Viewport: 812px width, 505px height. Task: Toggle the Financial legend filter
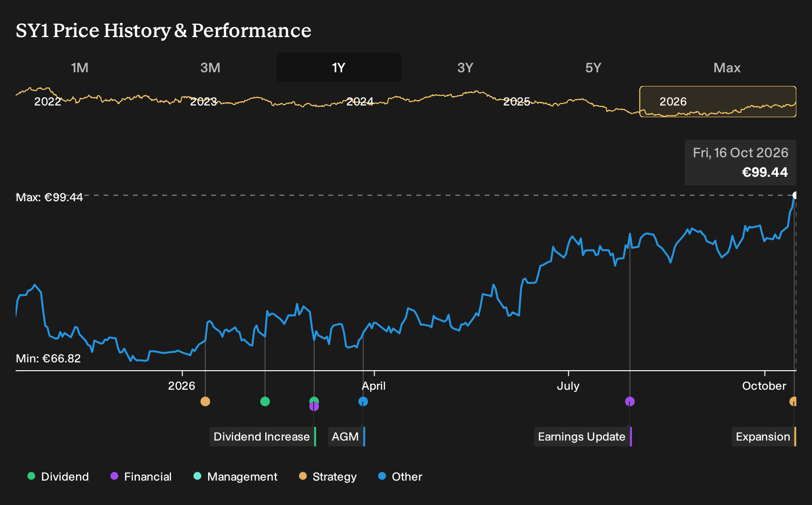(x=141, y=477)
